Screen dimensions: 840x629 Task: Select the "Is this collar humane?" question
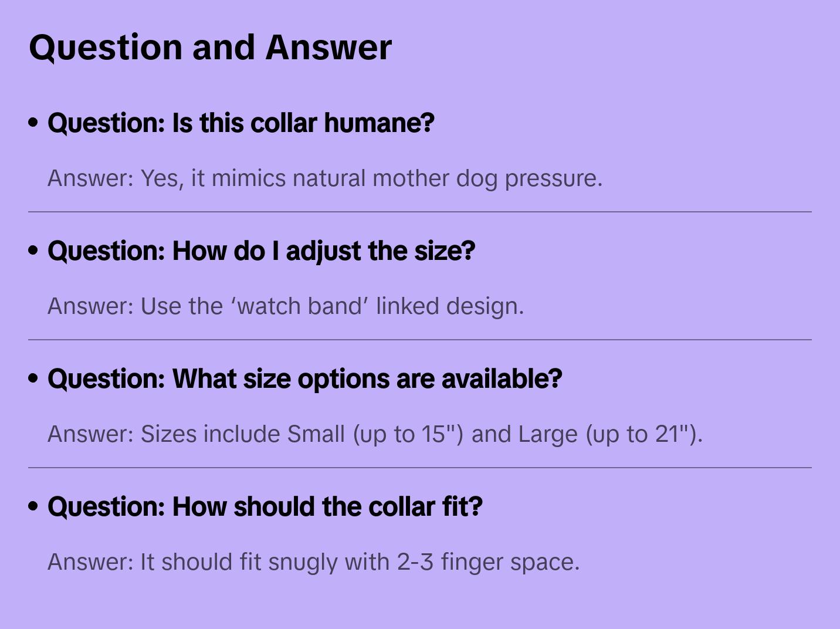(x=241, y=123)
